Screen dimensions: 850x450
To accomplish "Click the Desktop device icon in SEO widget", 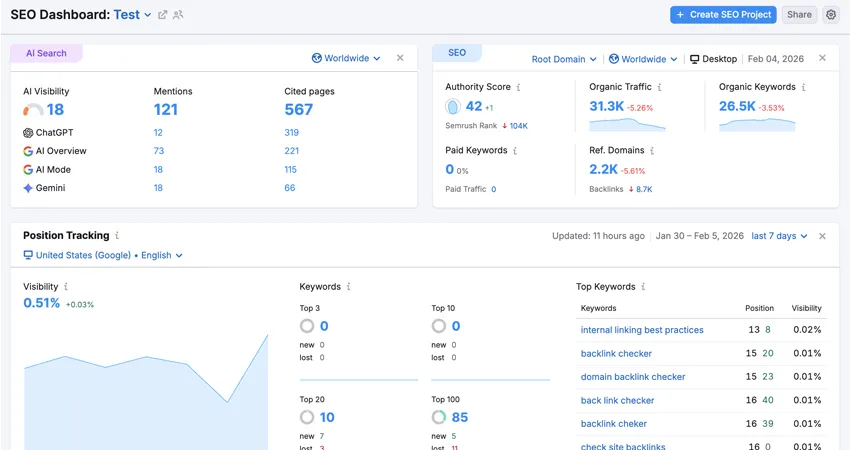I will [x=694, y=59].
